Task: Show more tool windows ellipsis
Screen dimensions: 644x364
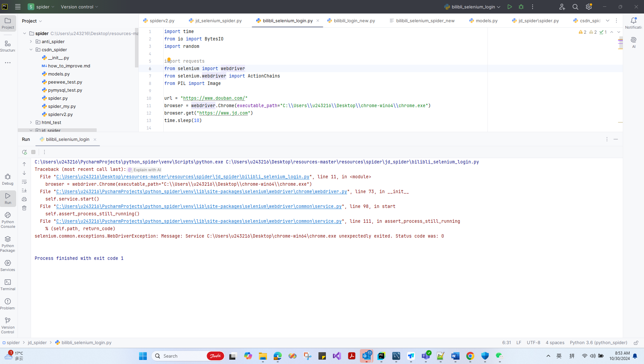Action: (x=8, y=63)
